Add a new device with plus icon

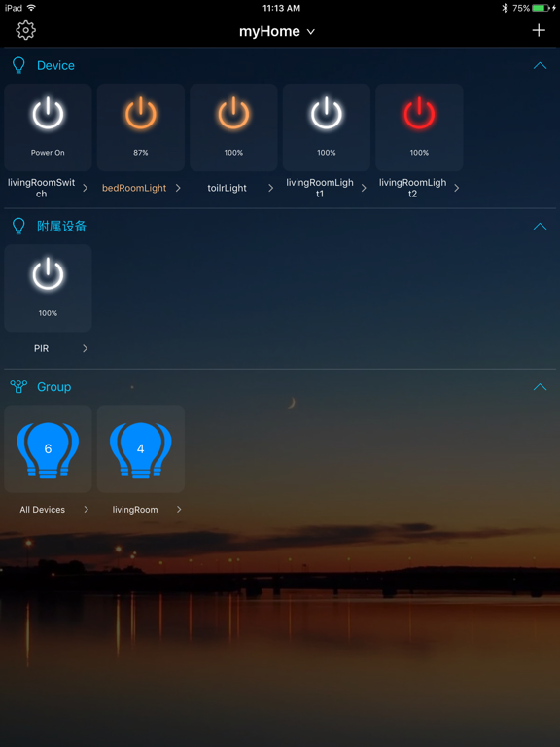click(x=539, y=30)
